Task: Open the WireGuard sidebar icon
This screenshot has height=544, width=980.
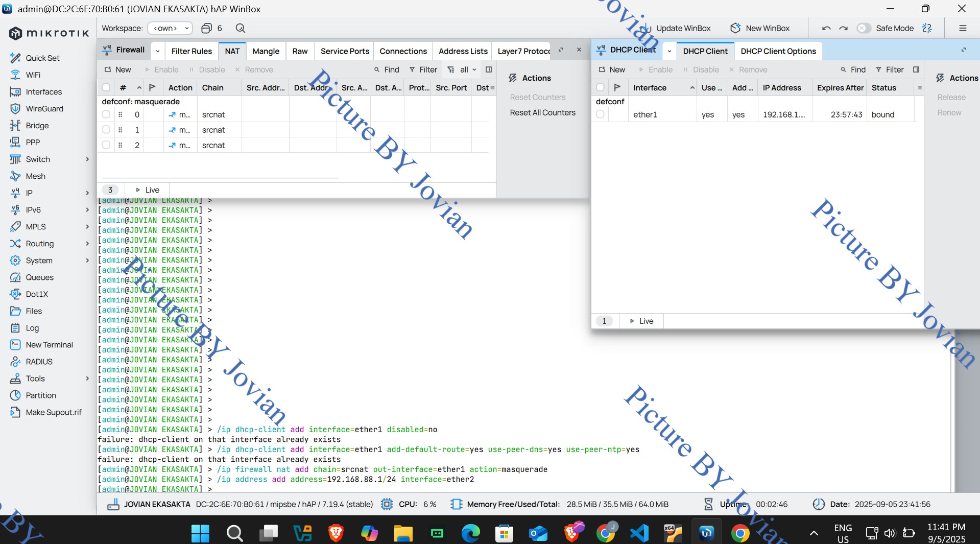Action: [x=15, y=108]
